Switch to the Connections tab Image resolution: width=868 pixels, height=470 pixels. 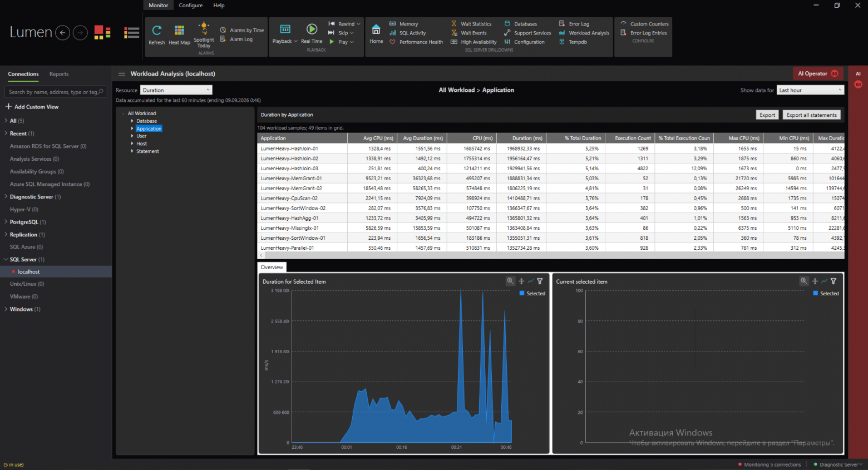click(x=23, y=74)
